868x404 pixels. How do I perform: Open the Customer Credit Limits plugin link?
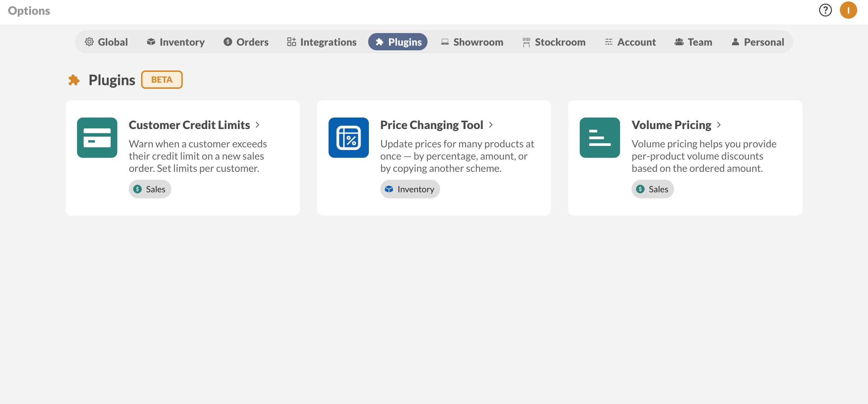pyautogui.click(x=189, y=125)
